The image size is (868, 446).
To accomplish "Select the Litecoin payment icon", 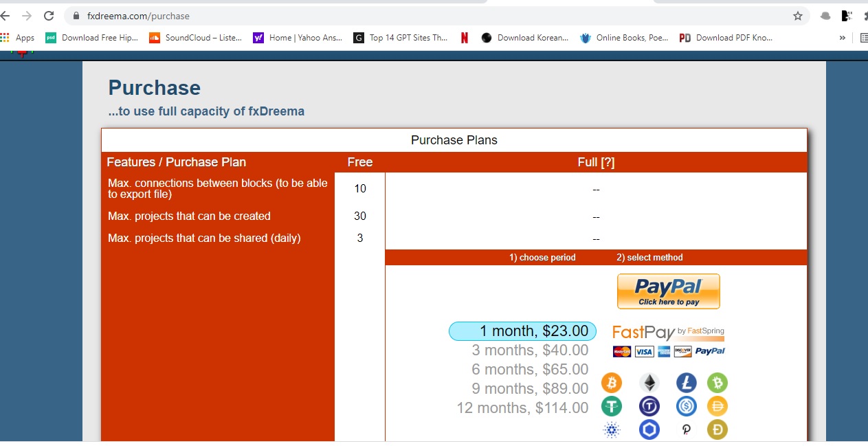I will 687,383.
